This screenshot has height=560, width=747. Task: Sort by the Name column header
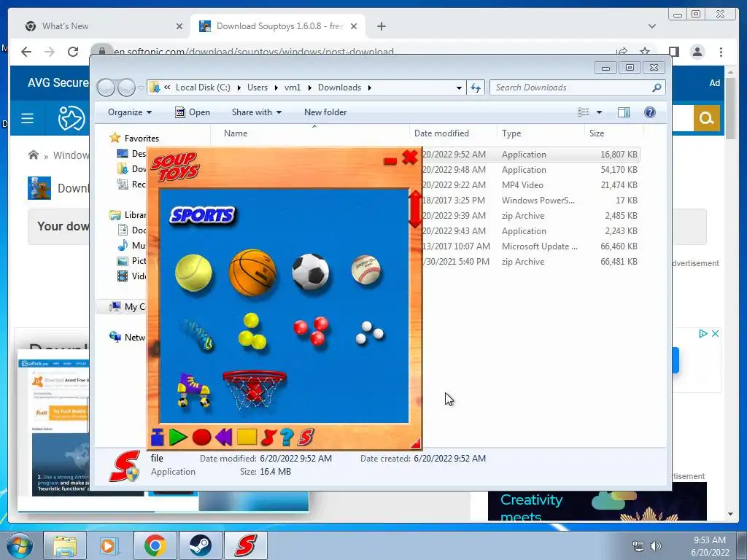[x=309, y=133]
